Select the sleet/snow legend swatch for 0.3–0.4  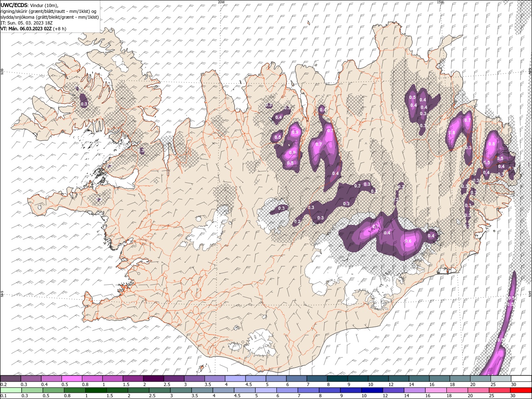click(x=31, y=378)
